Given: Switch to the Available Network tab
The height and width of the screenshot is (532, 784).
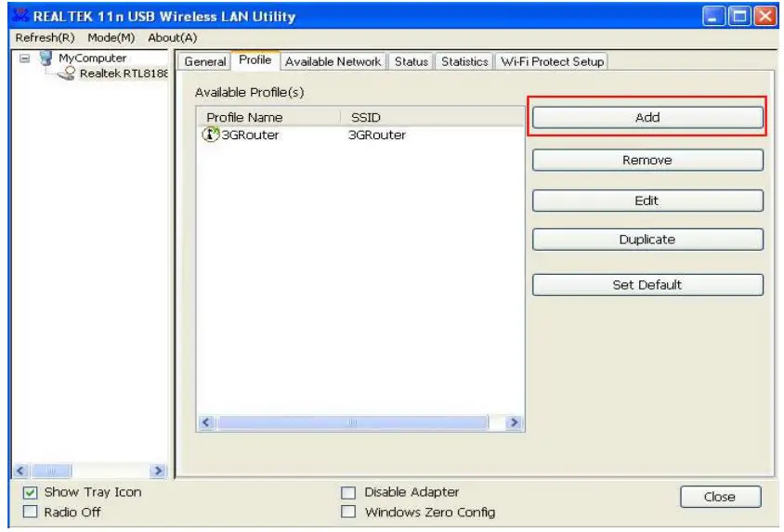Looking at the screenshot, I should [x=333, y=61].
